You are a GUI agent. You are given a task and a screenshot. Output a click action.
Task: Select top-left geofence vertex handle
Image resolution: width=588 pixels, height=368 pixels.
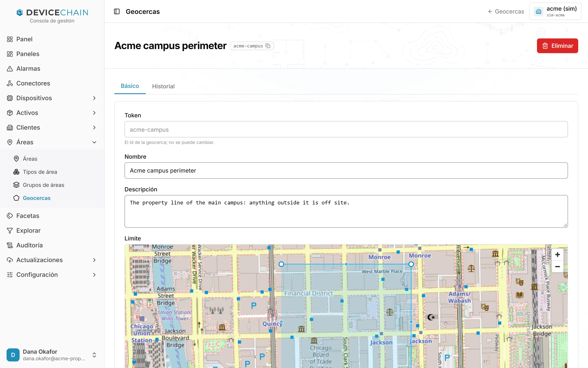(x=281, y=264)
